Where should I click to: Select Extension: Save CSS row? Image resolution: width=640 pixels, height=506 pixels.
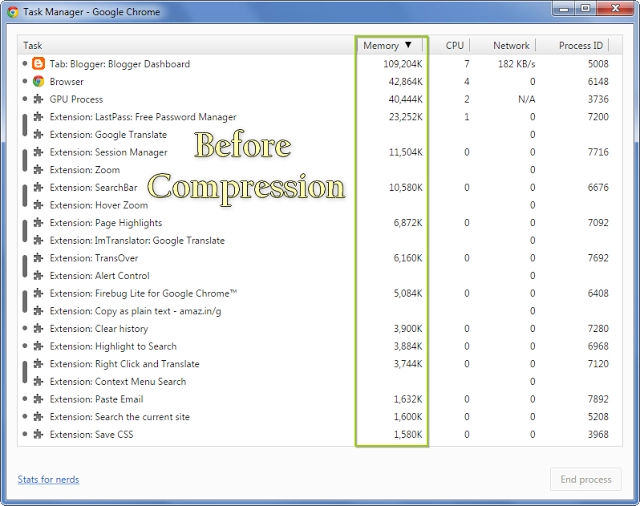pyautogui.click(x=320, y=434)
